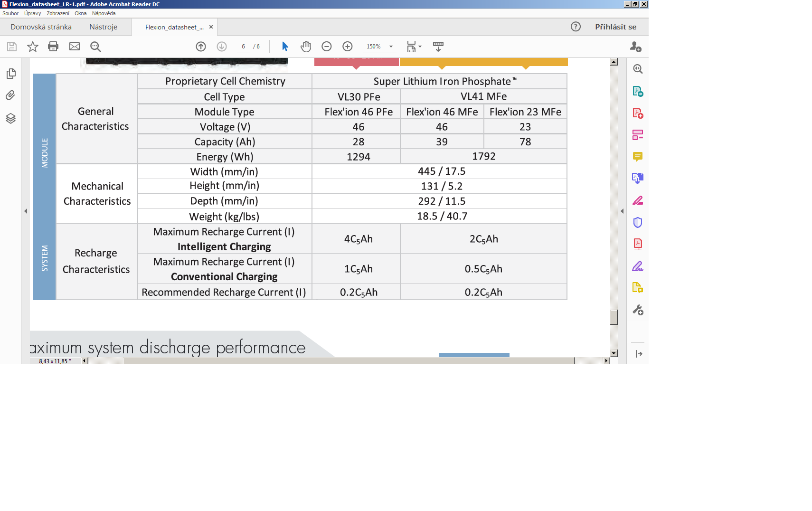812x511 pixels.
Task: Click the scrolling mode keyboard-arrow icon
Action: [438, 47]
